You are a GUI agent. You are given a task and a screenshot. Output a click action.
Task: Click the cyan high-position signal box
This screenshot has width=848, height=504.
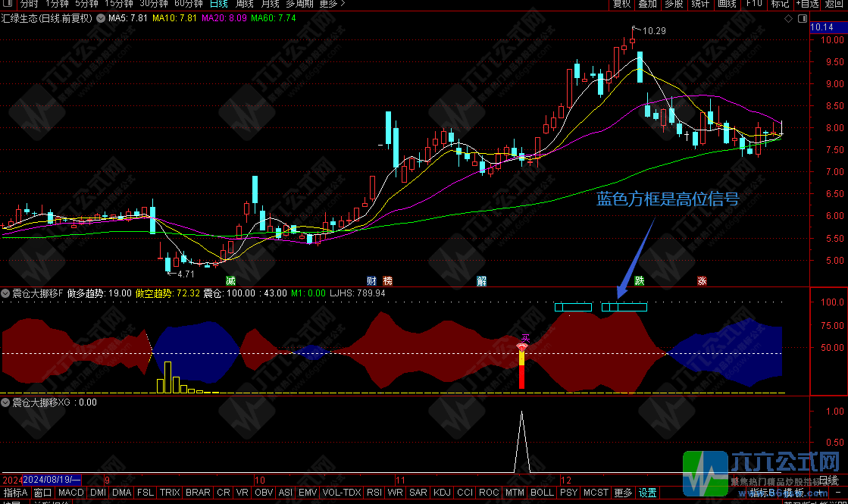pos(573,307)
